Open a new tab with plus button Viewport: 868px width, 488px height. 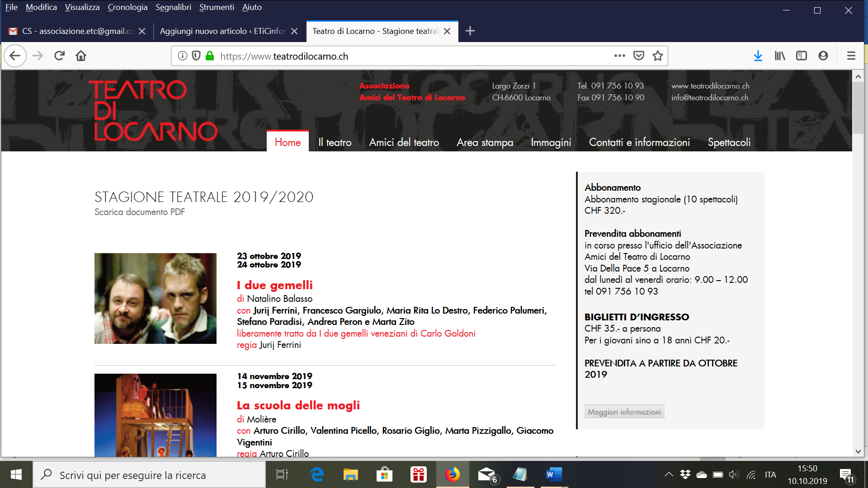[470, 31]
